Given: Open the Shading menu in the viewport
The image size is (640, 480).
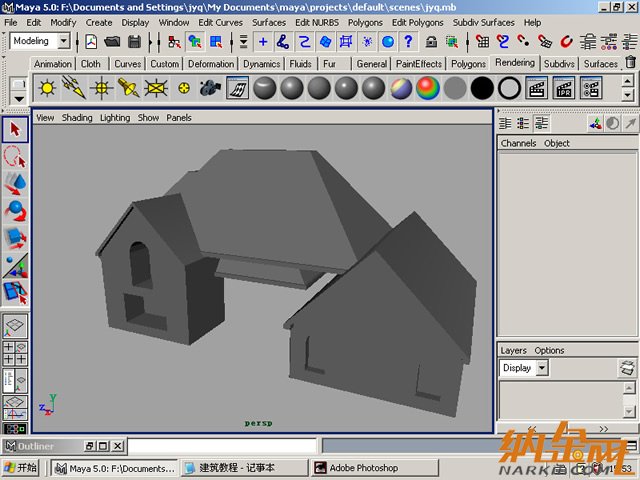Looking at the screenshot, I should [77, 118].
